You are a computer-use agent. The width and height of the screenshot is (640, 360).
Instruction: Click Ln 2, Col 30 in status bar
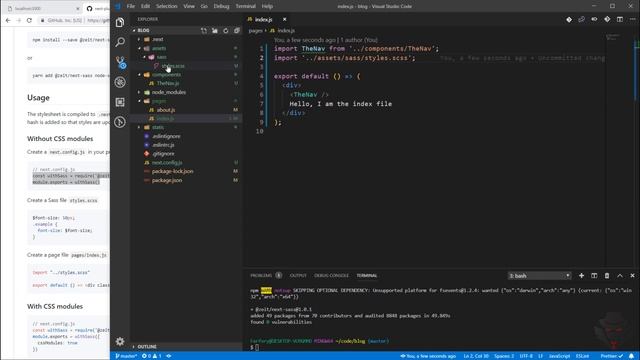476,356
